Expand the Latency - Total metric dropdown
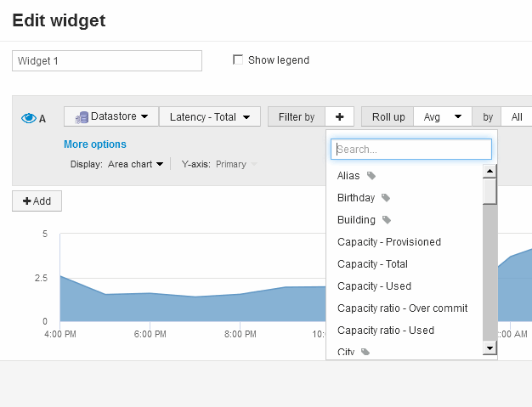This screenshot has height=407, width=532. [209, 117]
